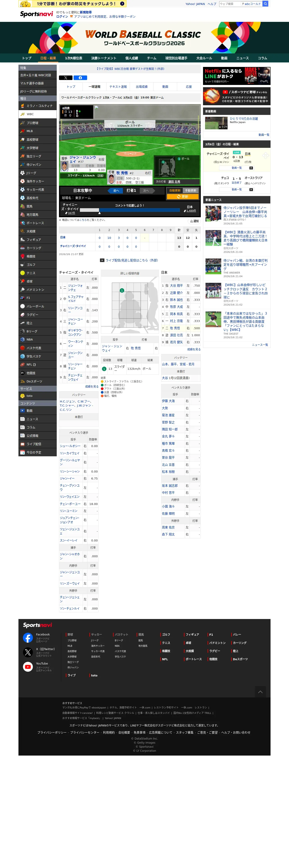Open the toto service icon
The image size is (289, 868).
23,396
